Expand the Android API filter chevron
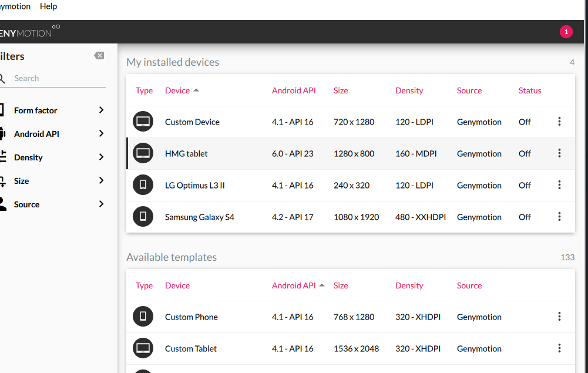588x373 pixels. pyautogui.click(x=101, y=133)
